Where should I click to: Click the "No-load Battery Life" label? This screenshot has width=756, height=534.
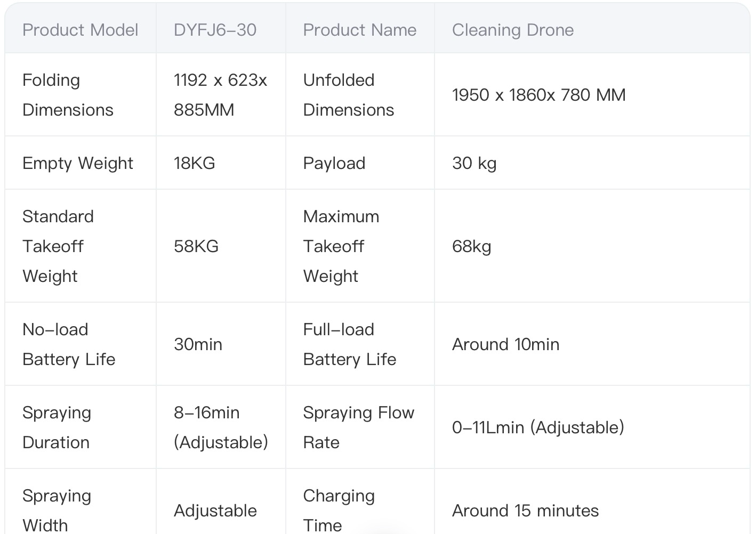(68, 344)
